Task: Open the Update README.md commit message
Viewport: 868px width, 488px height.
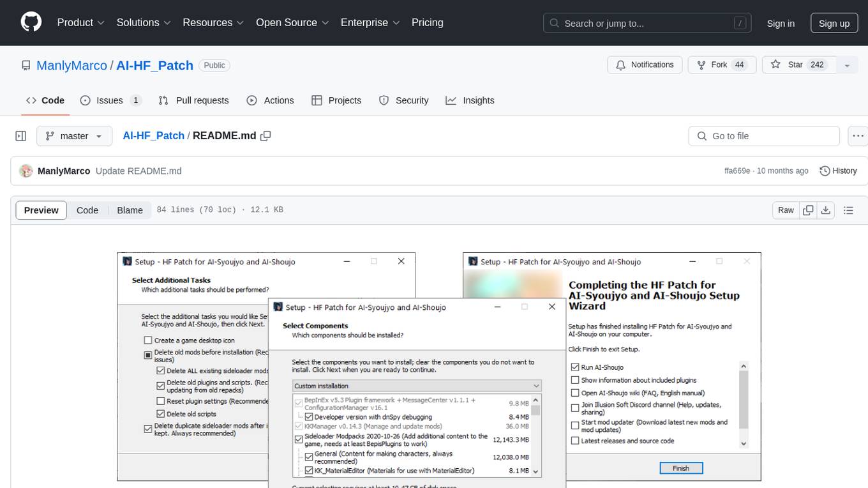Action: coord(138,171)
